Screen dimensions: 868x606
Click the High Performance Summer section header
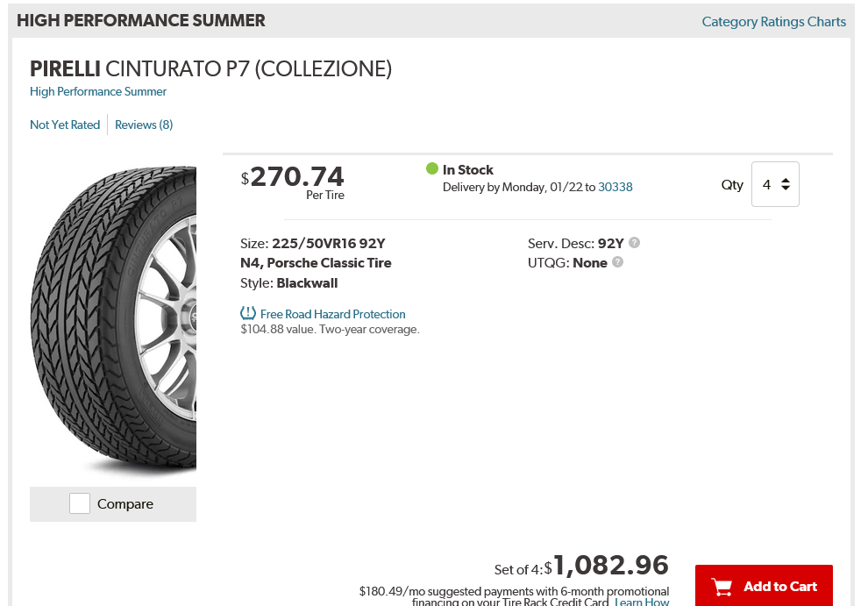coord(140,20)
